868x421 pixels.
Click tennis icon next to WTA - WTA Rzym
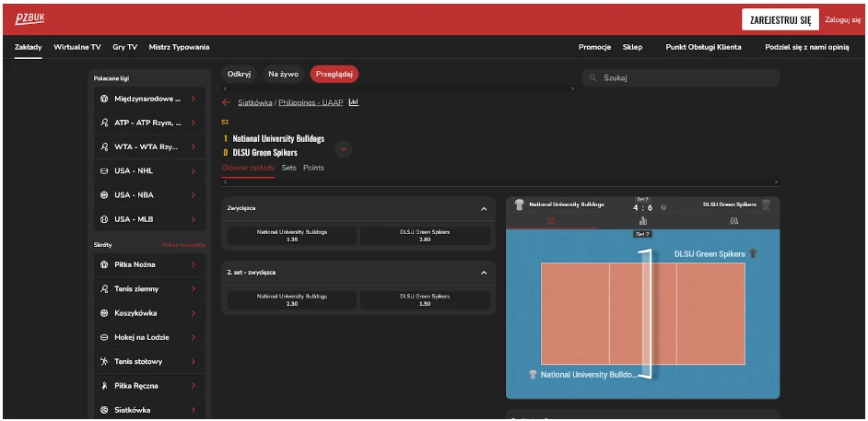[104, 147]
